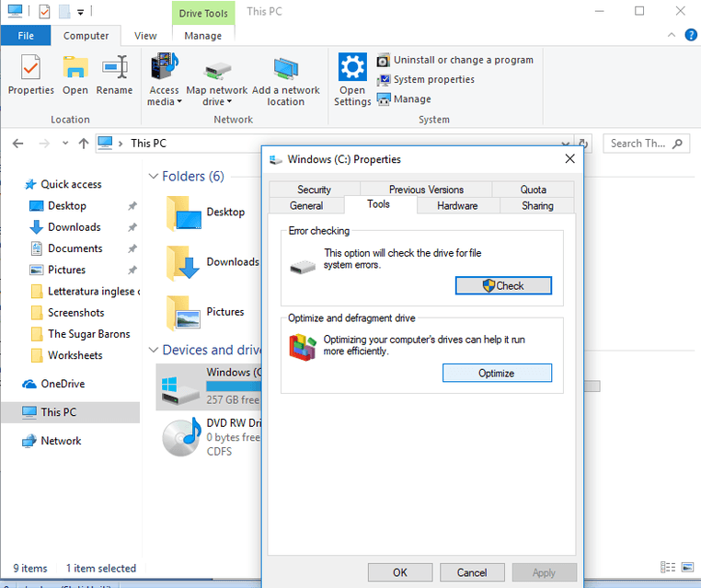The height and width of the screenshot is (588, 701).
Task: Switch to the Computer ribbon tab
Action: click(x=86, y=36)
